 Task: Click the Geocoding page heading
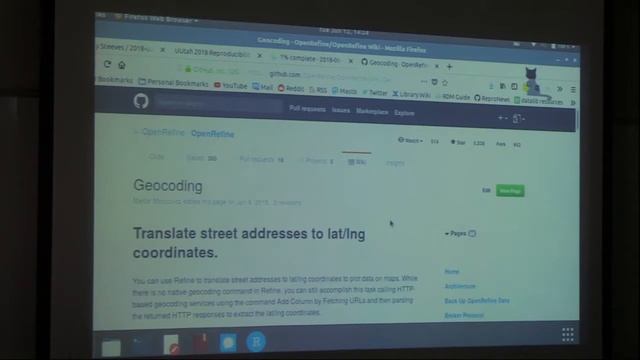coord(168,186)
